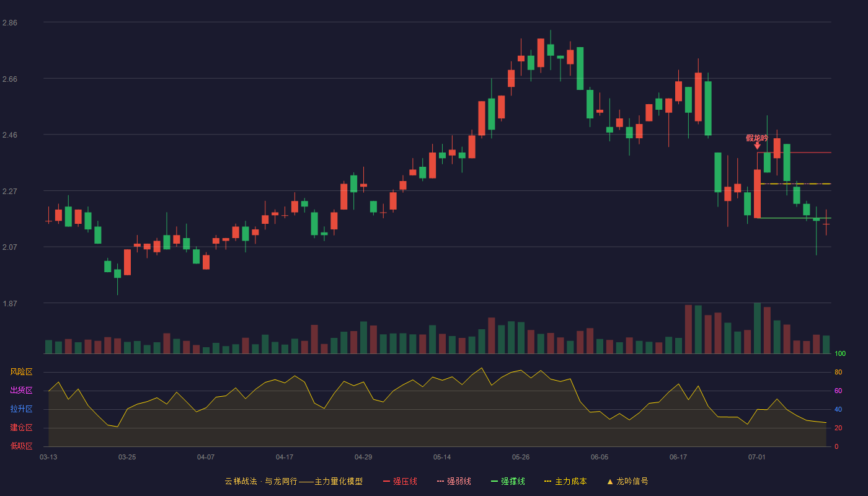Click the 低吸区 zone label

point(21,446)
